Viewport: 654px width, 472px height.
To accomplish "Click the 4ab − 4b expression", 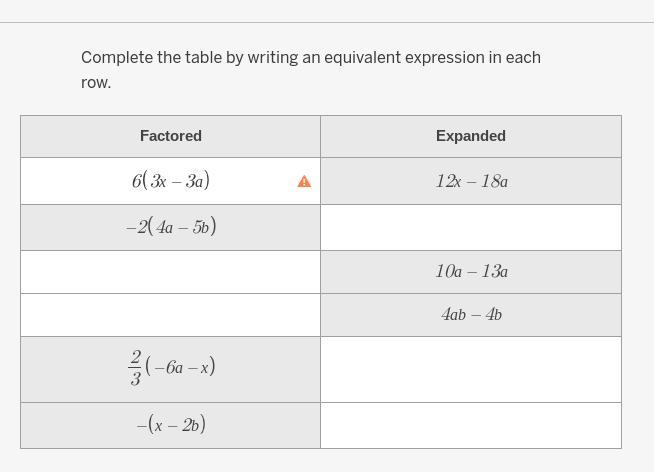I will tap(471, 314).
